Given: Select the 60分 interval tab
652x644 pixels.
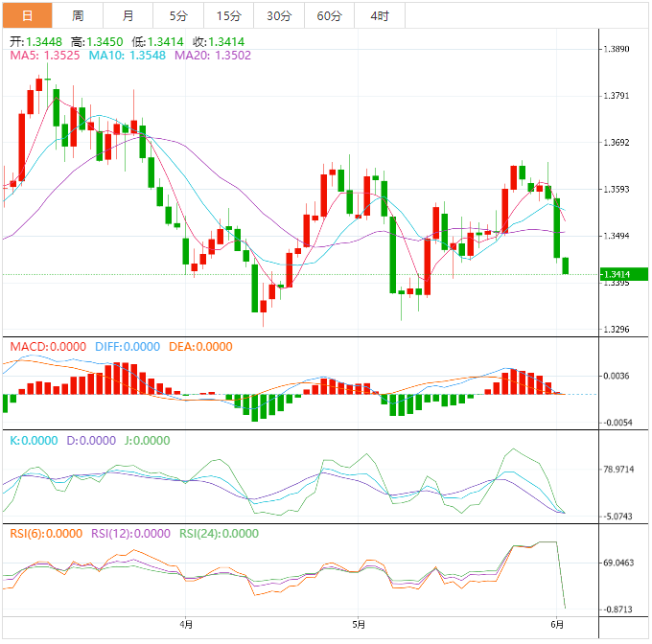Looking at the screenshot, I should click(329, 16).
